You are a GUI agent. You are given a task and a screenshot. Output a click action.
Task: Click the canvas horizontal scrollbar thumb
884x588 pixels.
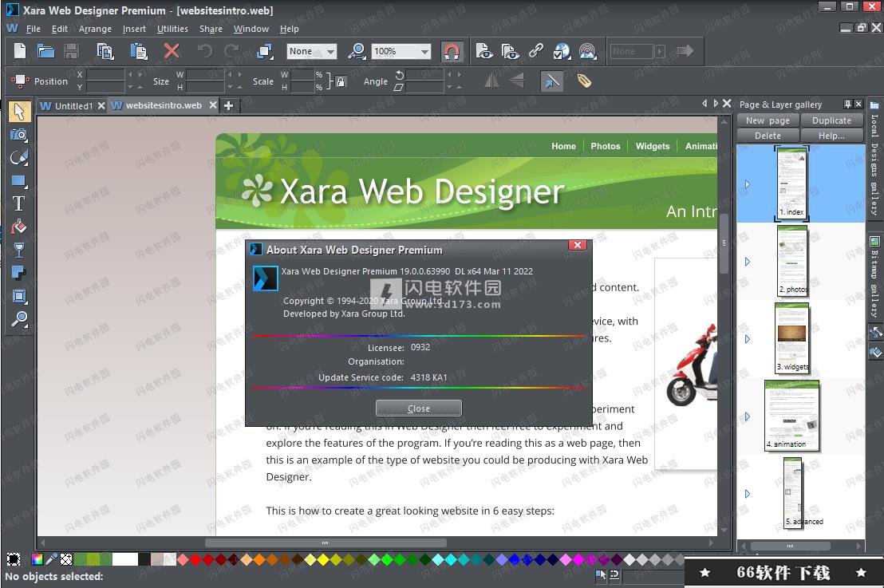coord(326,543)
